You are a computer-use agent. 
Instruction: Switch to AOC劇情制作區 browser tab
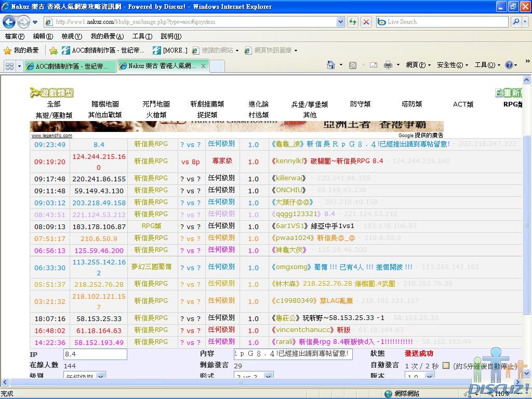[x=70, y=66]
